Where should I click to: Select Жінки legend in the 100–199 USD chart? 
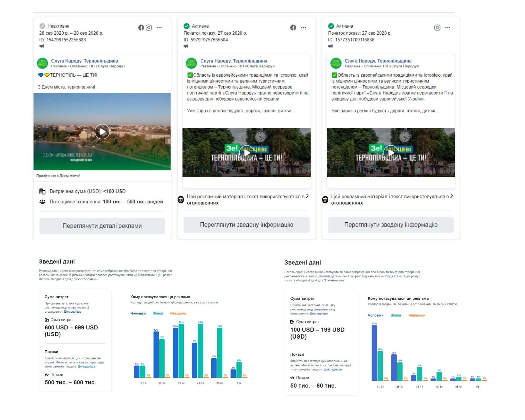point(396,315)
